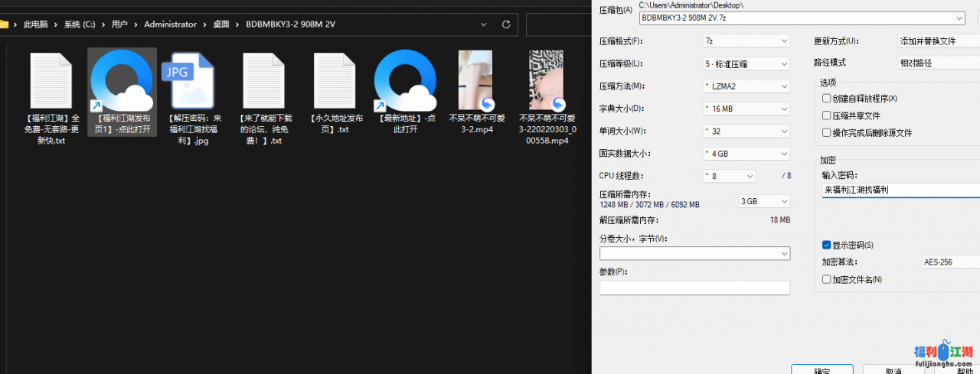Click the 确定 button
This screenshot has width=980, height=374.
click(x=822, y=370)
